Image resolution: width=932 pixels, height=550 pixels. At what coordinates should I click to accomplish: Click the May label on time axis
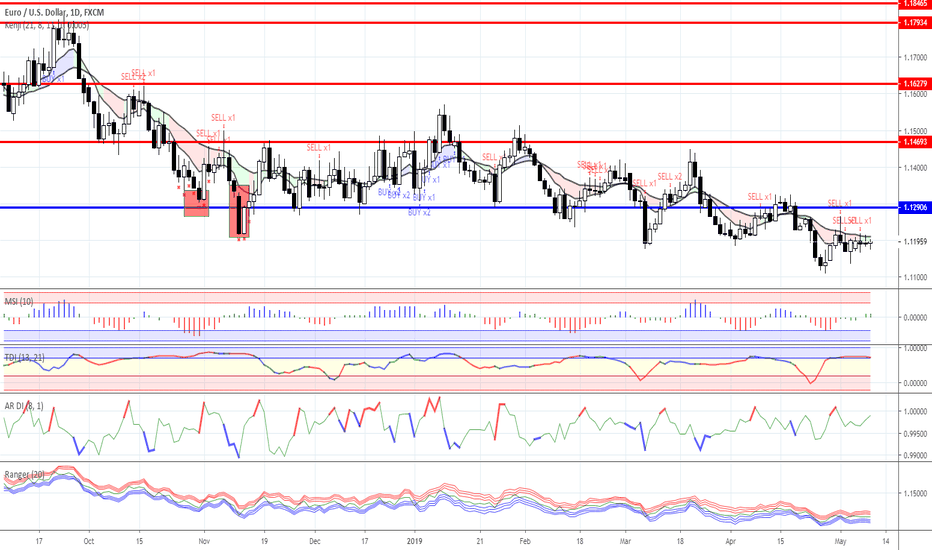click(840, 541)
